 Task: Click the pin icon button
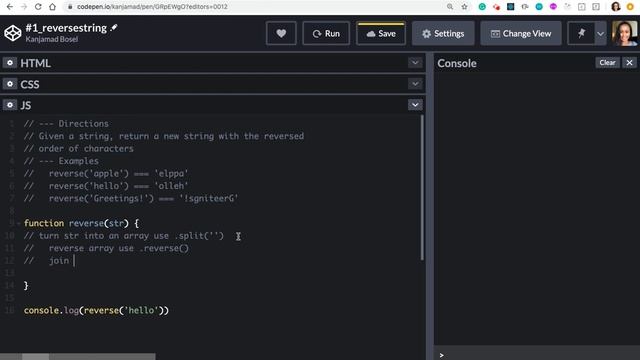click(x=581, y=33)
